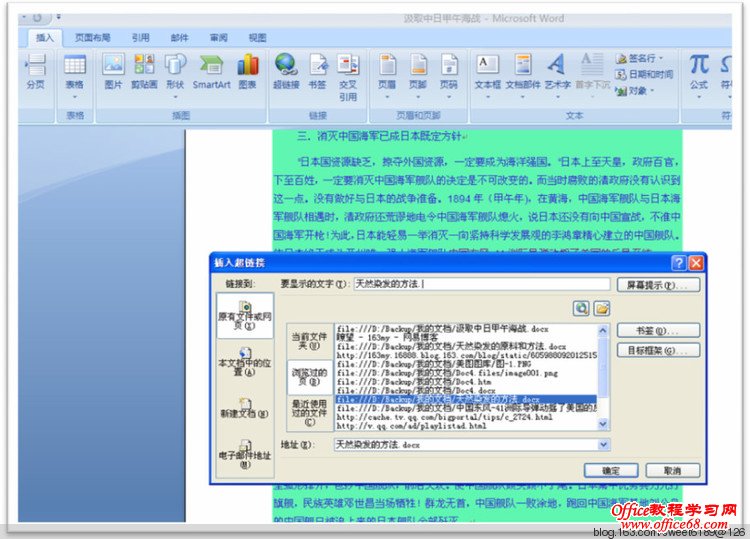Select the 瞭望 - 163my - 网易博客 entry
The image size is (750, 539).
466,337
